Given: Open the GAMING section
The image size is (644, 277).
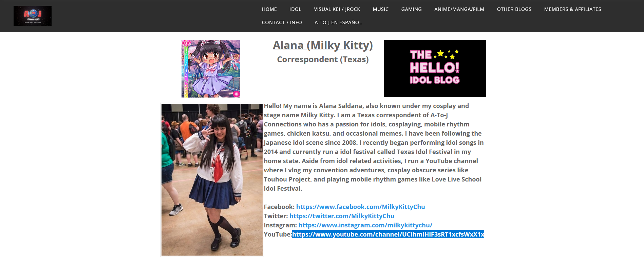Looking at the screenshot, I should (x=411, y=9).
